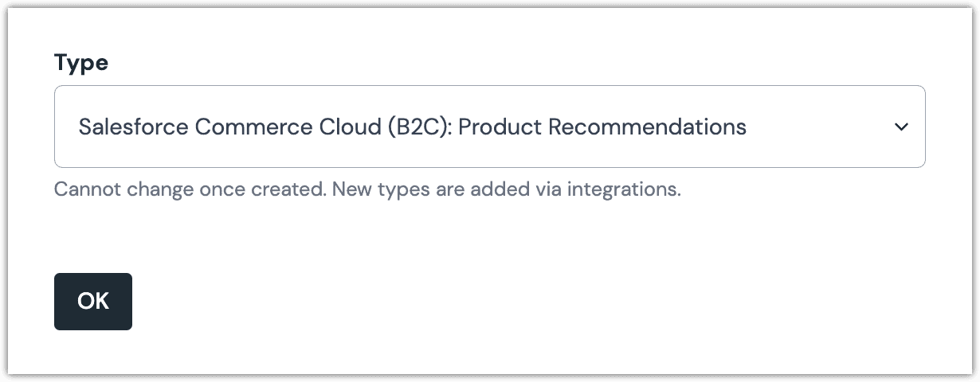980x382 pixels.
Task: Click the chevron arrow in the Type dropdown
Action: point(901,127)
